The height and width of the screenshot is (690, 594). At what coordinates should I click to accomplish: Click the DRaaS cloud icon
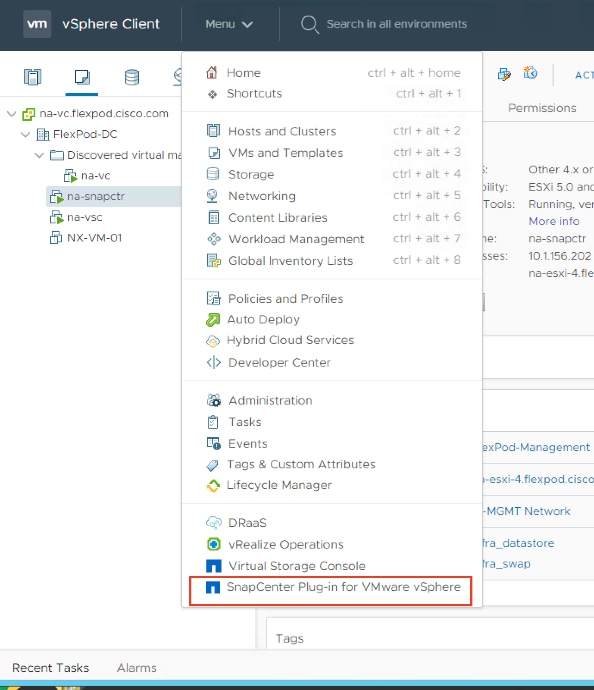(214, 523)
